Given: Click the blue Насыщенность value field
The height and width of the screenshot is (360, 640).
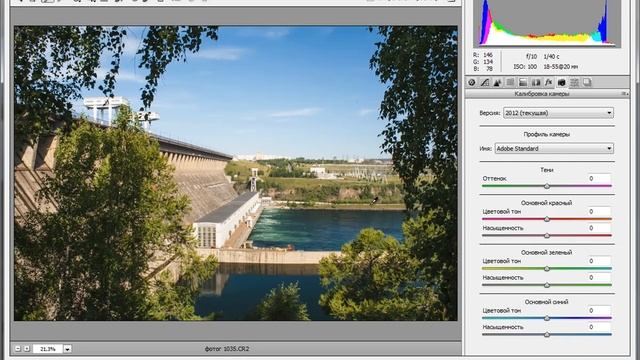Looking at the screenshot, I should click(x=599, y=327).
